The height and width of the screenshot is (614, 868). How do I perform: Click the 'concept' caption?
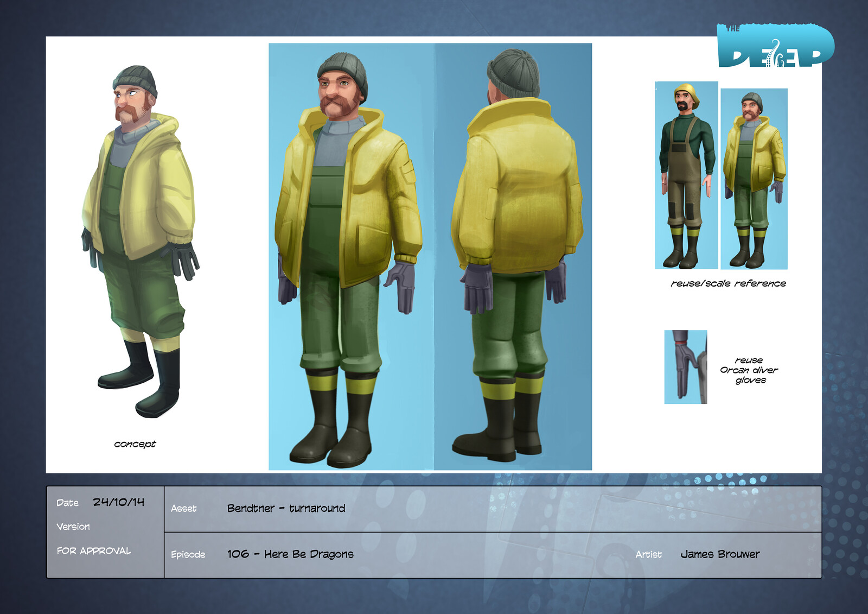click(135, 444)
